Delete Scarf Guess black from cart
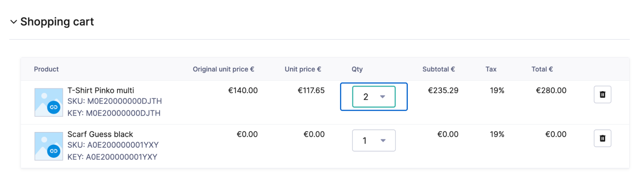The width and height of the screenshot is (644, 189). coord(602,138)
